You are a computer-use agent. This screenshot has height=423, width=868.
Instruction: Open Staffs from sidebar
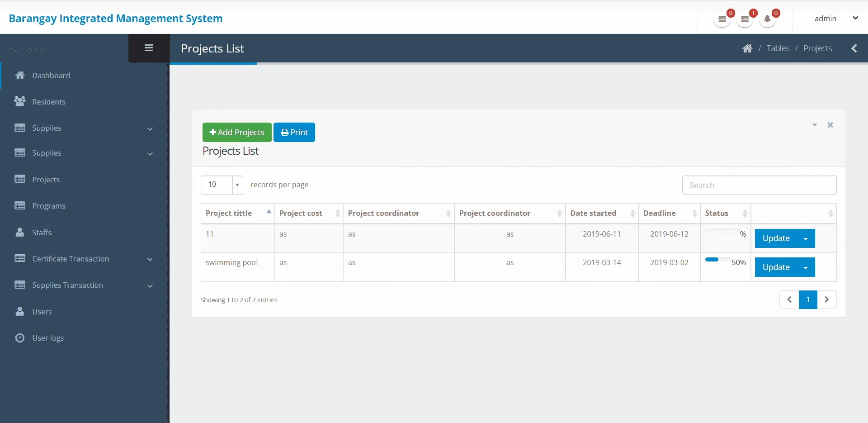pos(42,233)
